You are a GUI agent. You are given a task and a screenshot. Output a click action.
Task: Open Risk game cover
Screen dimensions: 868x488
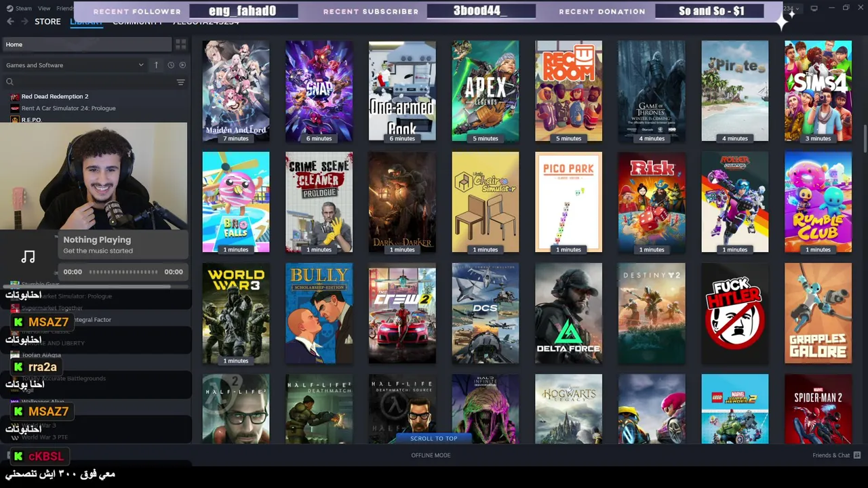pyautogui.click(x=652, y=202)
